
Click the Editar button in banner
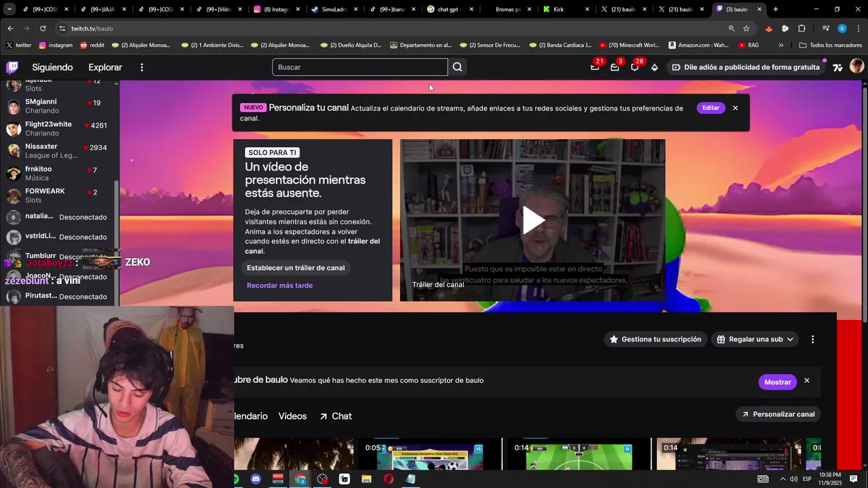coord(711,108)
